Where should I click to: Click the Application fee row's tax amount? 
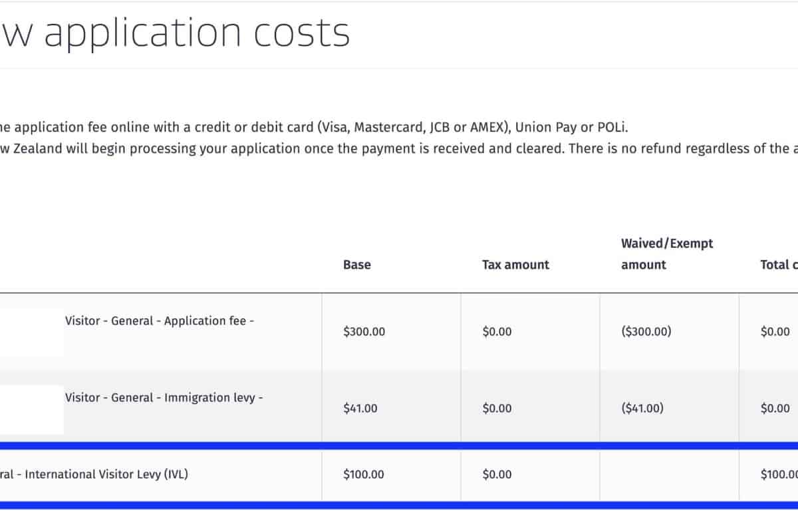497,331
